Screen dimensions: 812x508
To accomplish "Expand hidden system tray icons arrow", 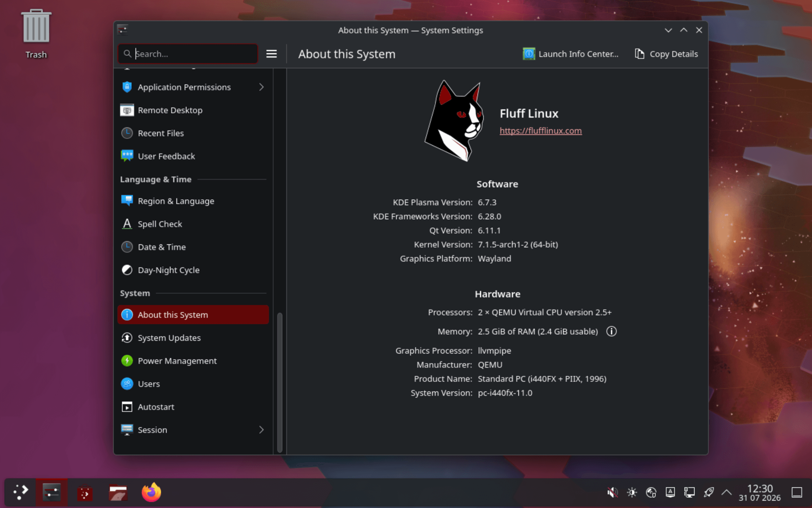I will click(x=726, y=492).
